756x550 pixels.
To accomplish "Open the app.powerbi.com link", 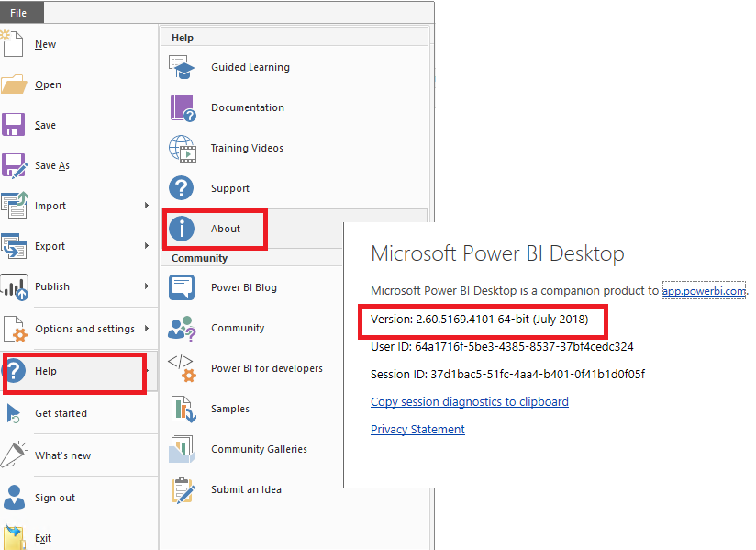I will click(x=704, y=291).
